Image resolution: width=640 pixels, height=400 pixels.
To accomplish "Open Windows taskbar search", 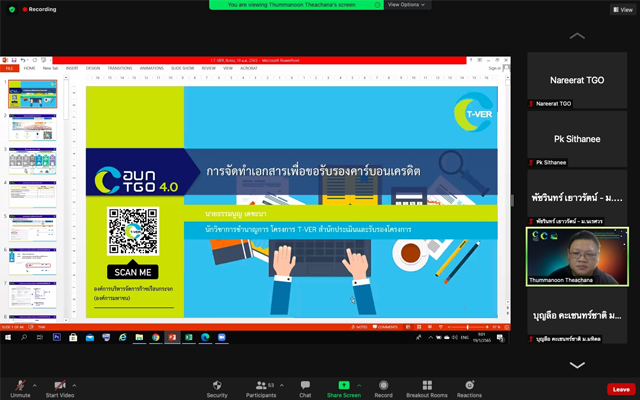I will tap(24, 337).
